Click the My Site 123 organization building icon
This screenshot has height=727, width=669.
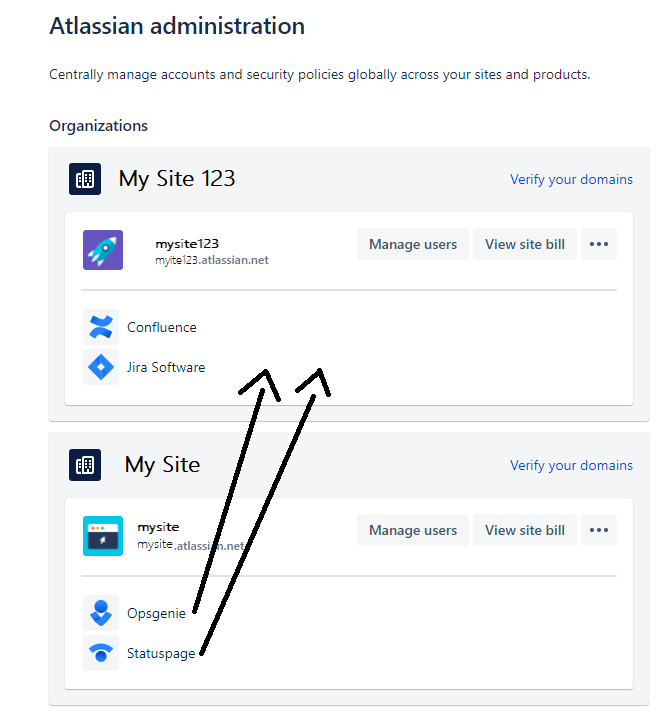click(85, 179)
